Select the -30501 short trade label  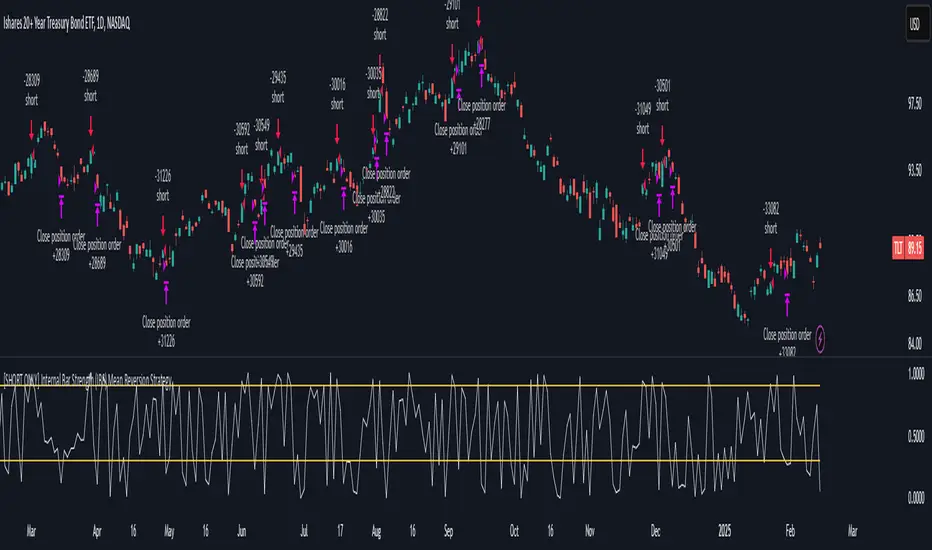pos(662,96)
